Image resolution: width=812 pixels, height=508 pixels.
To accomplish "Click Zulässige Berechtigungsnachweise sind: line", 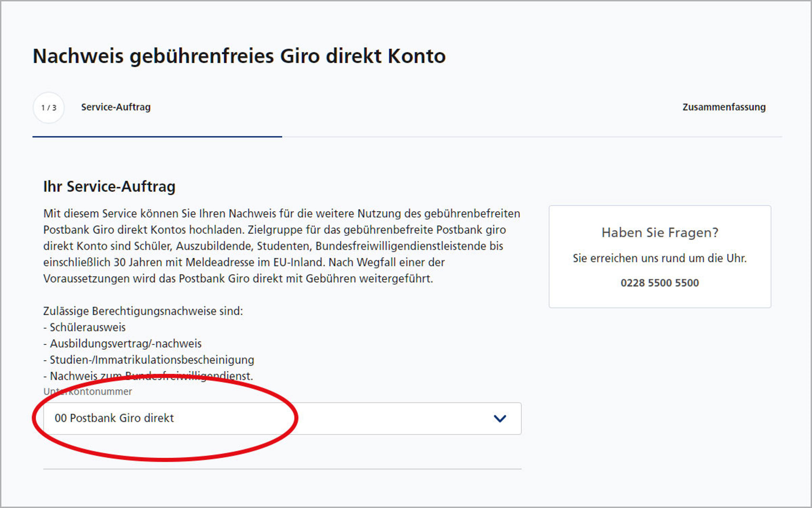I will 143,311.
